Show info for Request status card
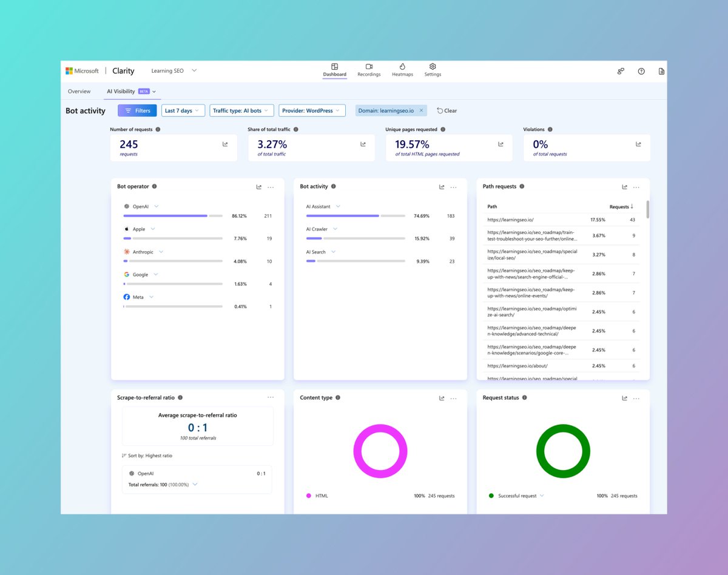The width and height of the screenshot is (728, 575). tap(525, 397)
